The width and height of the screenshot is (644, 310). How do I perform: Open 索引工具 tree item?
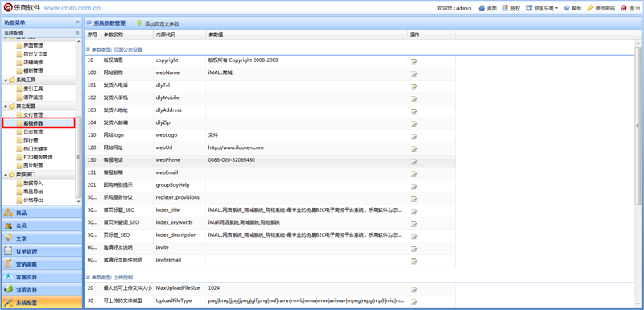pyautogui.click(x=33, y=89)
